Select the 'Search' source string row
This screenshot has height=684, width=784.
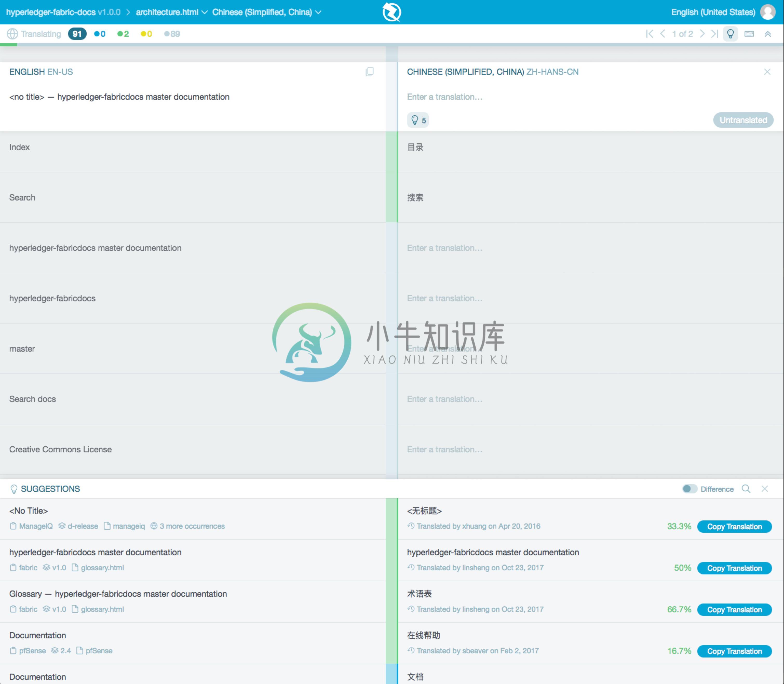pos(193,197)
